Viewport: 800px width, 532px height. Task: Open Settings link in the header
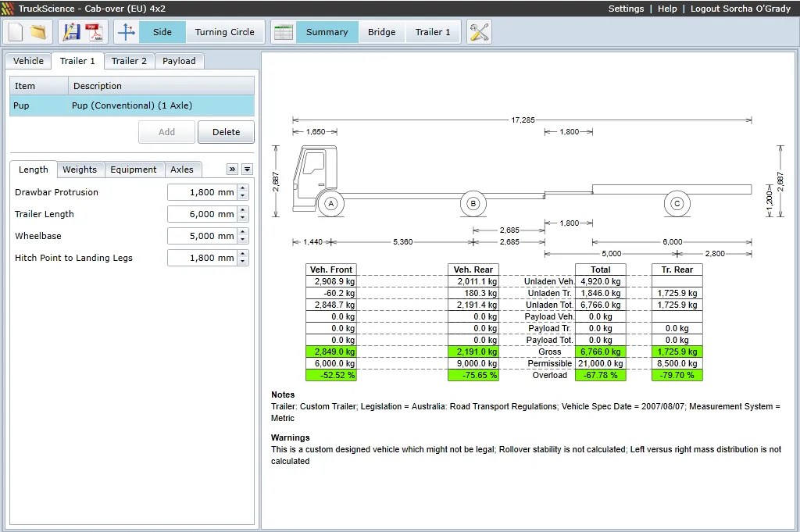(626, 9)
